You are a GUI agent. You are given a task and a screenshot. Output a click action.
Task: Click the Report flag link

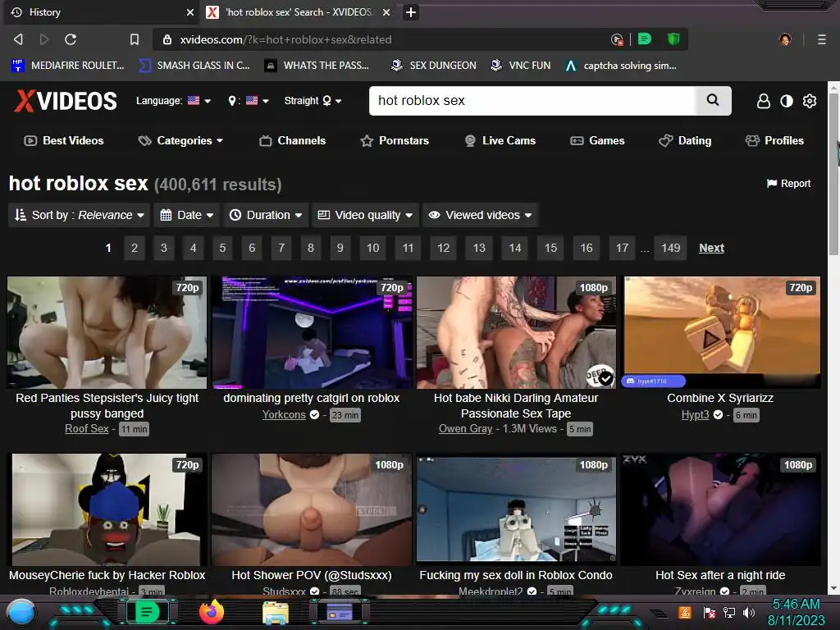pyautogui.click(x=788, y=184)
